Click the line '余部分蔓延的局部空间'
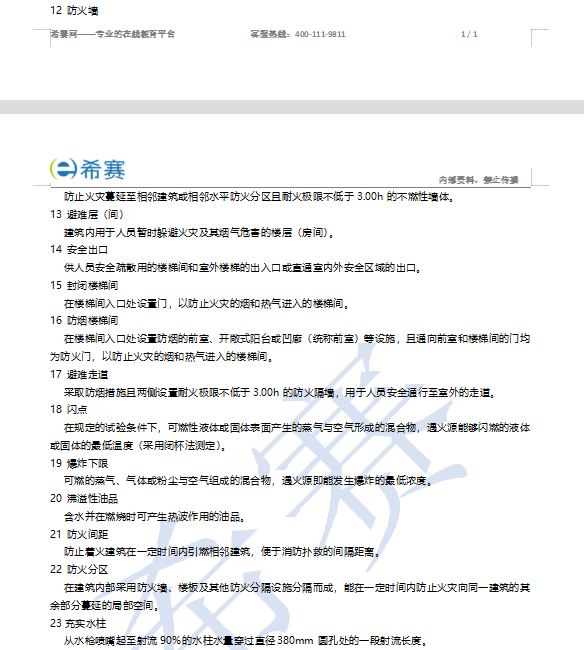This screenshot has height=650, width=584. (105, 606)
